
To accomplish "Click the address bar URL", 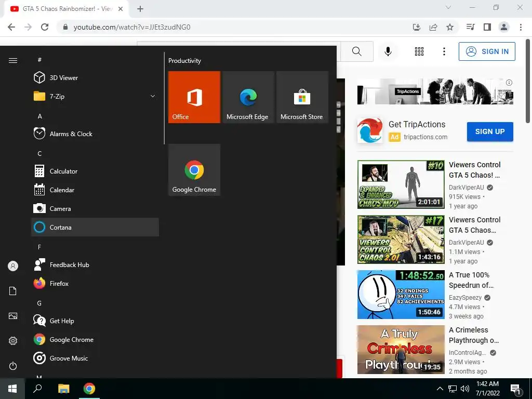I will (132, 27).
